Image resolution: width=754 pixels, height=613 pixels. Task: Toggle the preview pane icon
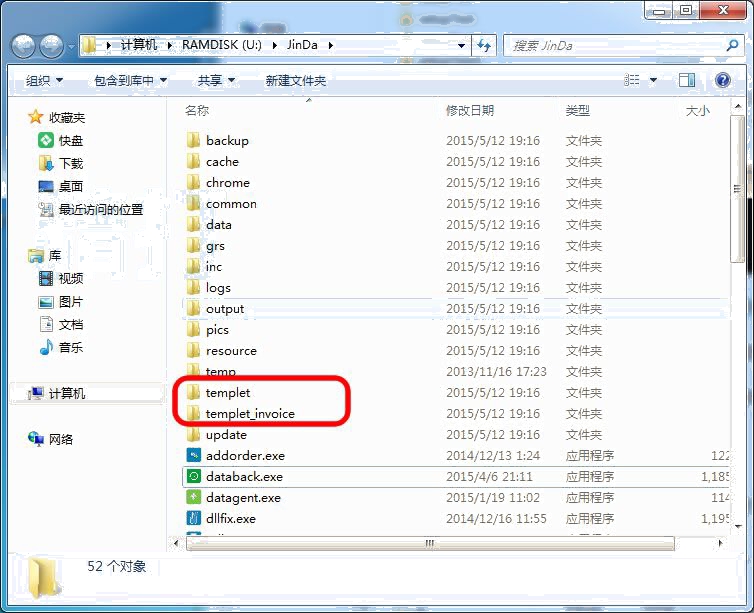point(687,81)
